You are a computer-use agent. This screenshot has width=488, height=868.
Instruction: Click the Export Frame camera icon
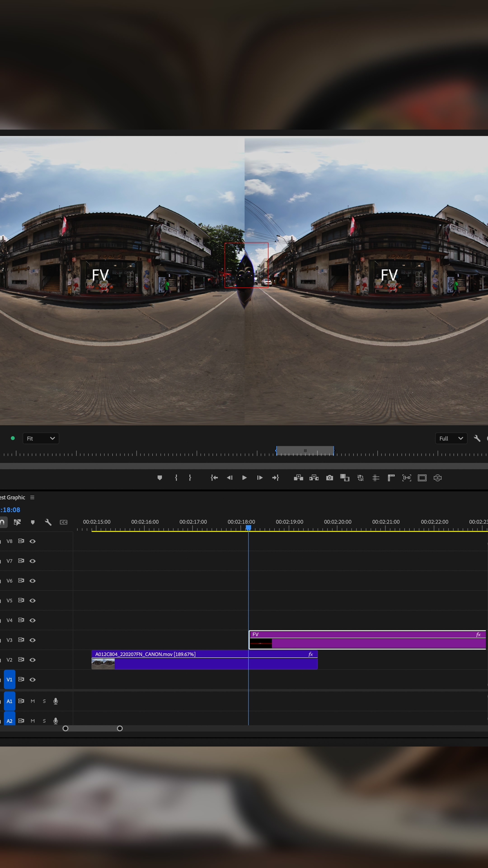[329, 478]
